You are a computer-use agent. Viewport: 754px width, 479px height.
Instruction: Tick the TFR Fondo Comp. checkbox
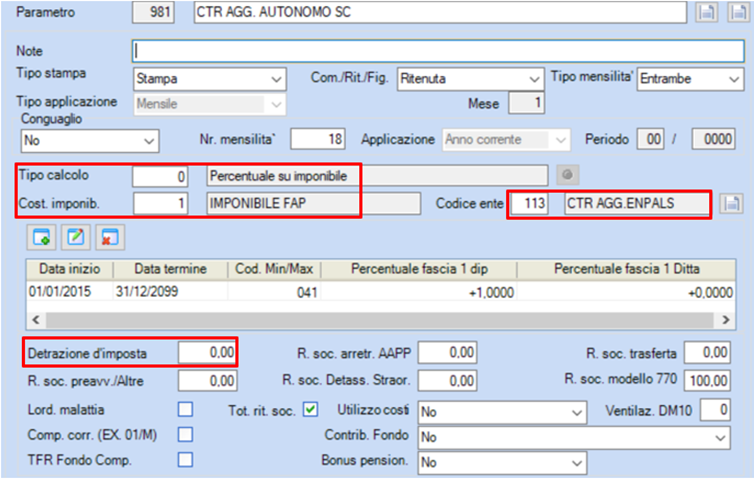point(185,459)
